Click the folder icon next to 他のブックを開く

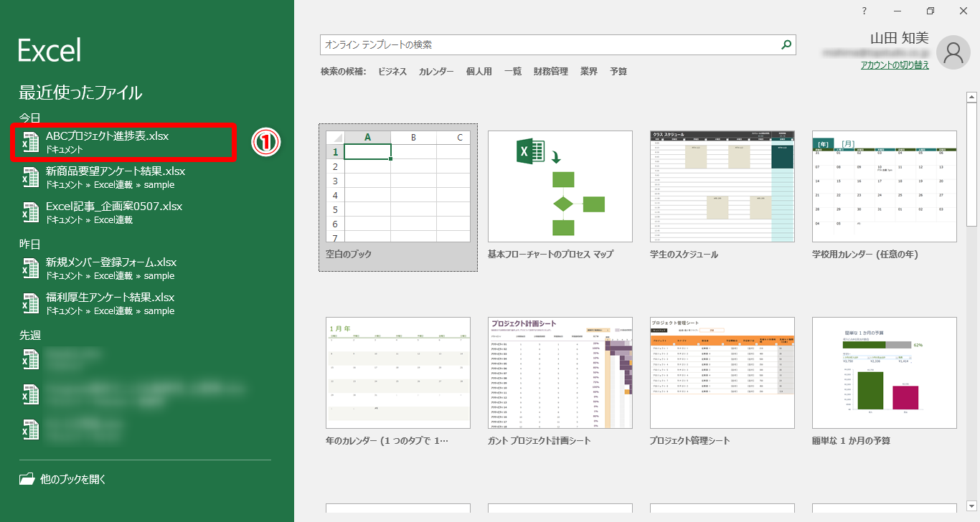(27, 479)
